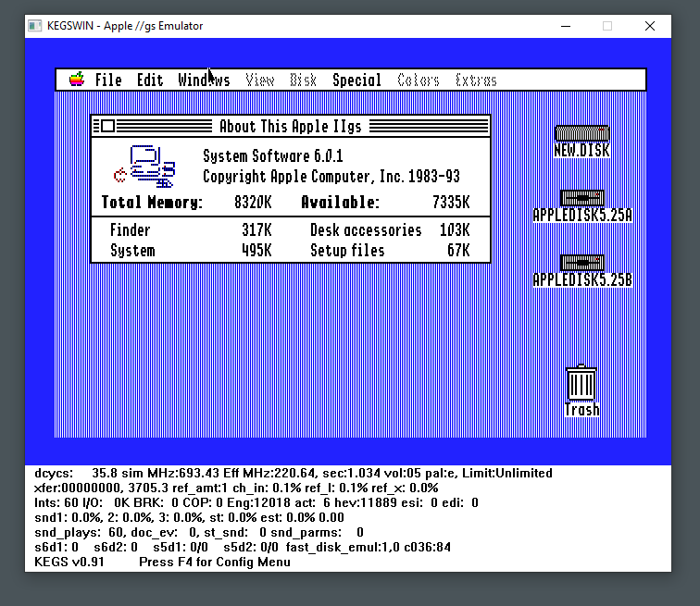Click the Trash label text

pos(581,409)
